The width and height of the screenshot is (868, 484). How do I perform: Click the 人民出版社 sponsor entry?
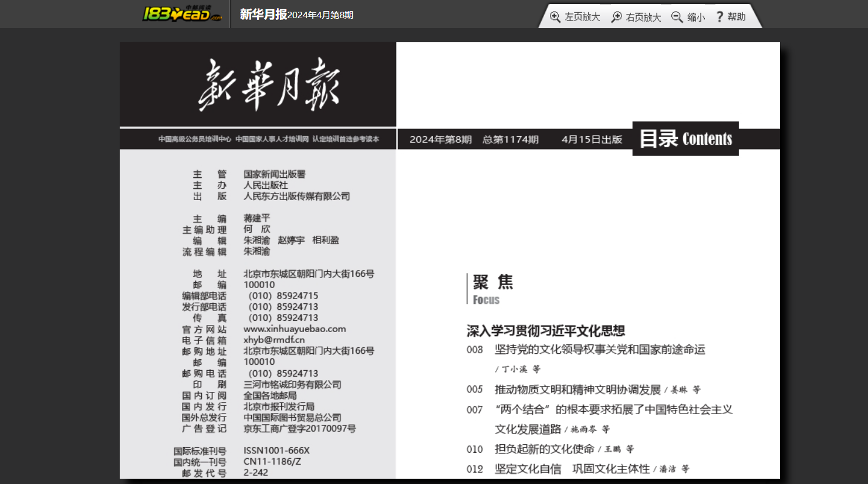[266, 185]
